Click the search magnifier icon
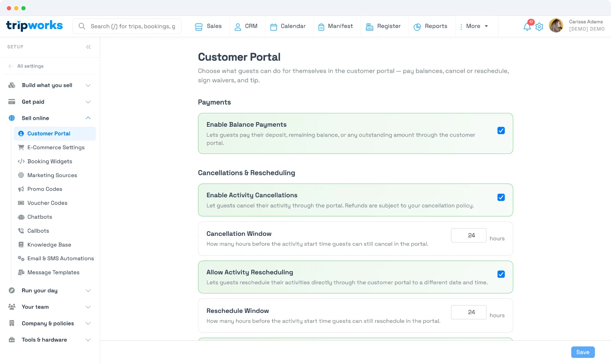The image size is (611, 364). [82, 26]
